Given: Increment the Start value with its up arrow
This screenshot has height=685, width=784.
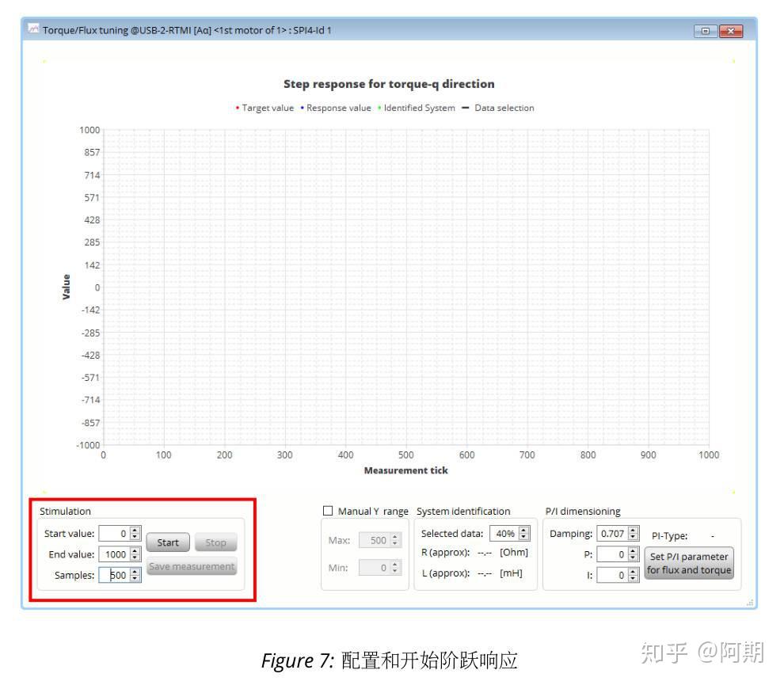Looking at the screenshot, I should pyautogui.click(x=133, y=531).
